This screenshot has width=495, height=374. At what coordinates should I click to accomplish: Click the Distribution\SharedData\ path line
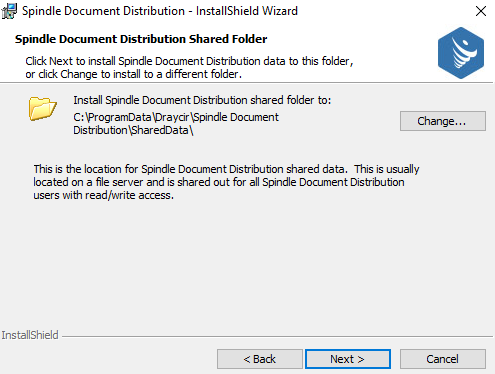(x=133, y=130)
